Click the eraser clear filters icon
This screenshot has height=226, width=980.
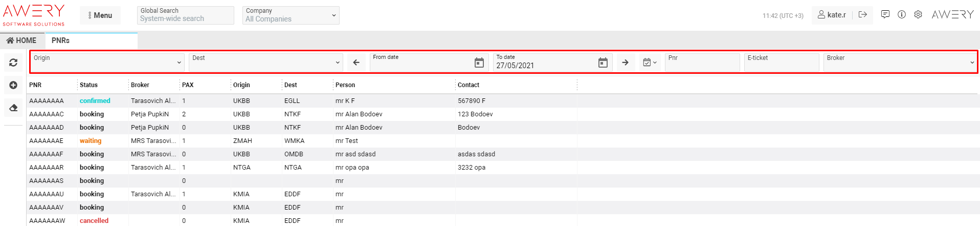click(13, 108)
